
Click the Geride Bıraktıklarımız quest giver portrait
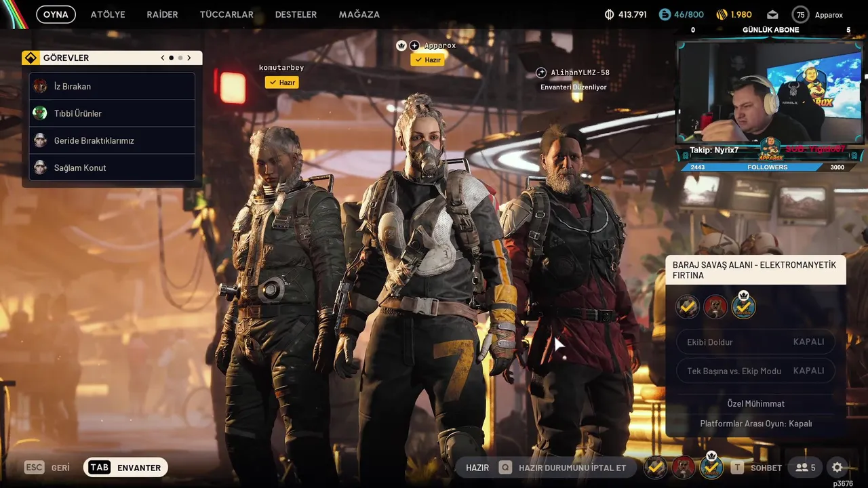pyautogui.click(x=40, y=140)
